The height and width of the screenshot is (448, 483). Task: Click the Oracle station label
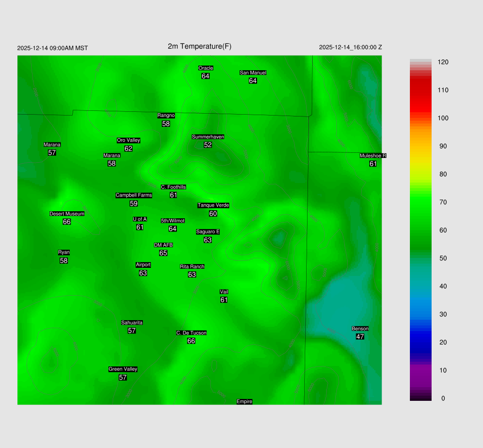pyautogui.click(x=206, y=68)
